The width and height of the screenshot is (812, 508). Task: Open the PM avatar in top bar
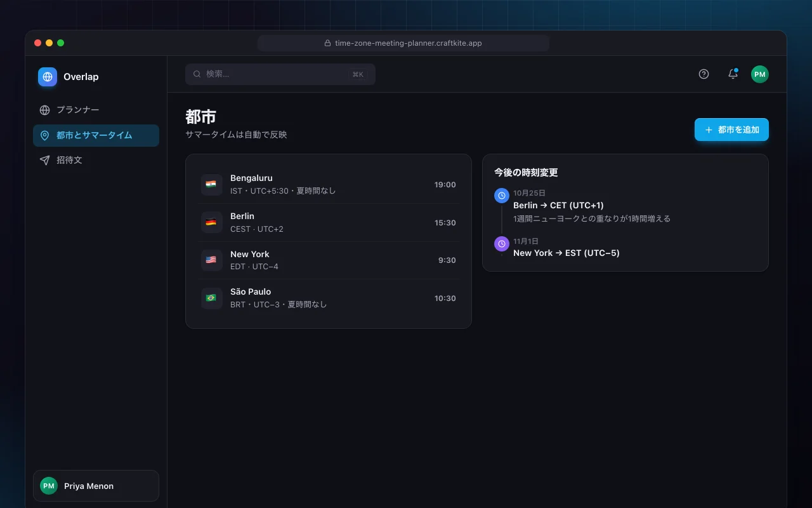760,74
